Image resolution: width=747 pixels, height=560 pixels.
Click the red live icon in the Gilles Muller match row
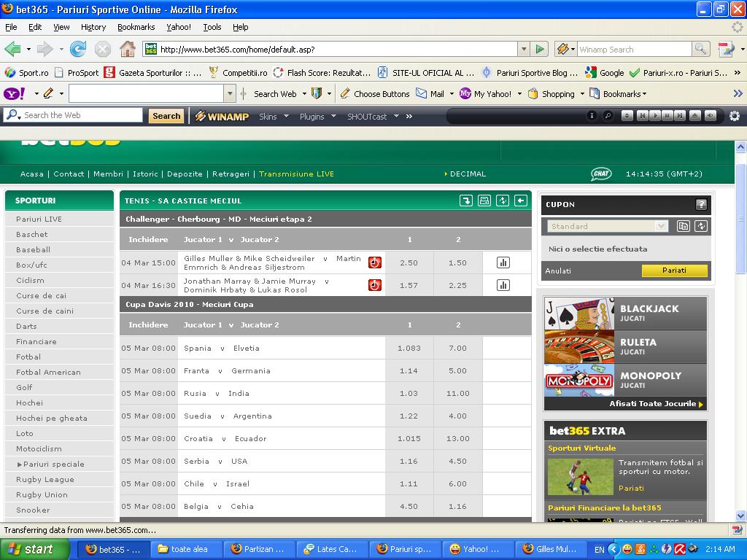point(375,262)
